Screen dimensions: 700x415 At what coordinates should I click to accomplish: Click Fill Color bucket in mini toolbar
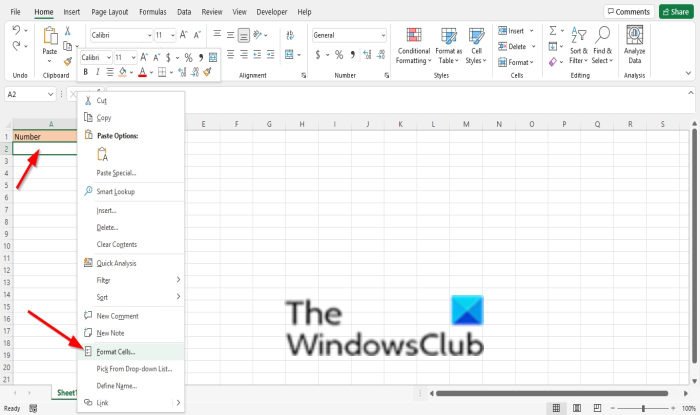(123, 72)
